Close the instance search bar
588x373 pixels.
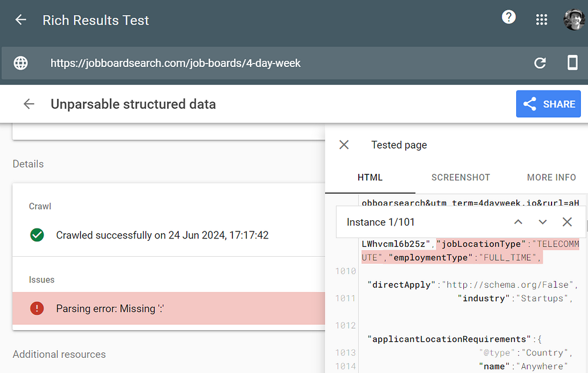point(567,222)
